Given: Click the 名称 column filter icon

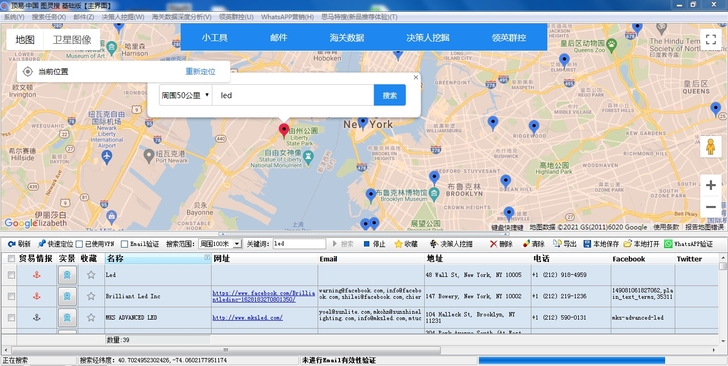Looking at the screenshot, I should 207,257.
